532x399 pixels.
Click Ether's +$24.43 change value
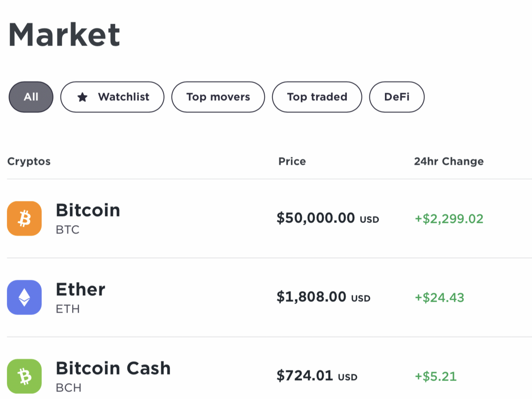(440, 298)
